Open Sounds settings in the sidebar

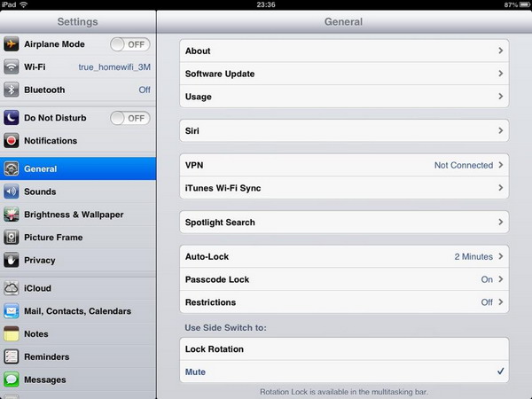click(x=78, y=192)
